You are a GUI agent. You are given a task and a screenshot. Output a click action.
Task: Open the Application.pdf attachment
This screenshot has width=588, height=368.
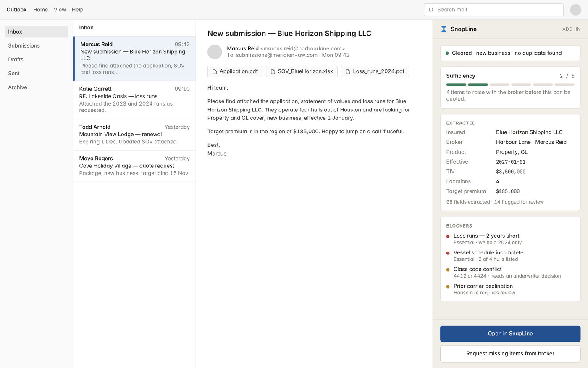235,71
